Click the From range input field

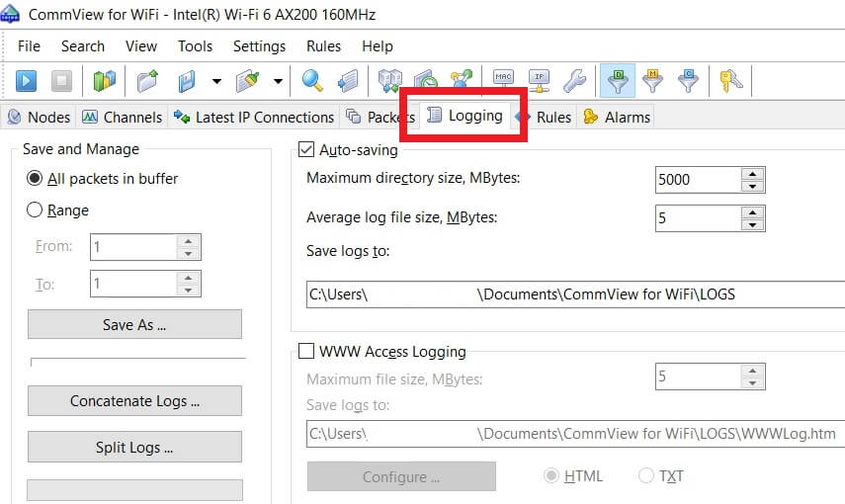[x=133, y=247]
